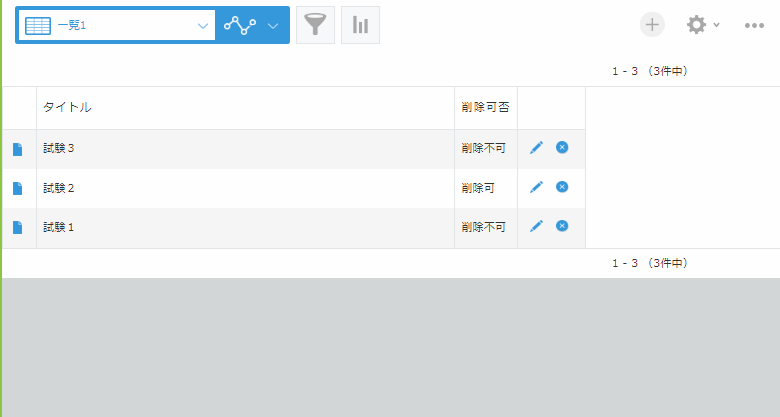
Task: Add a new record with plus button
Action: point(652,25)
